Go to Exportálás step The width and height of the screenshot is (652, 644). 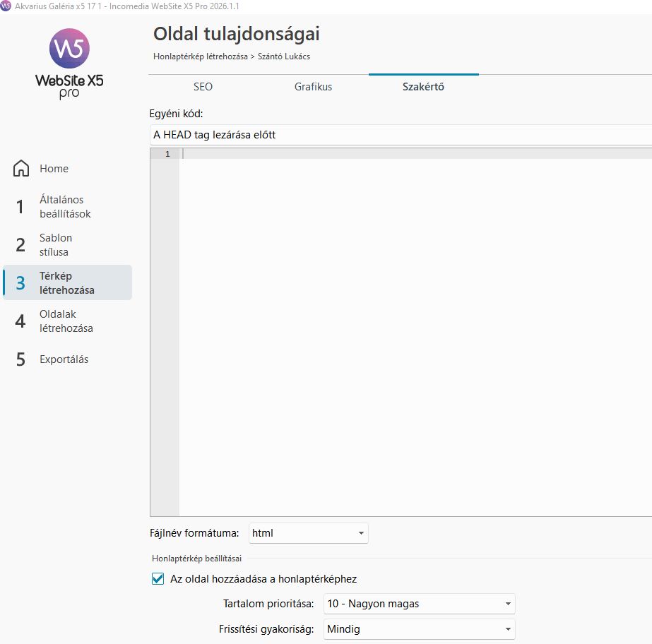click(x=64, y=359)
